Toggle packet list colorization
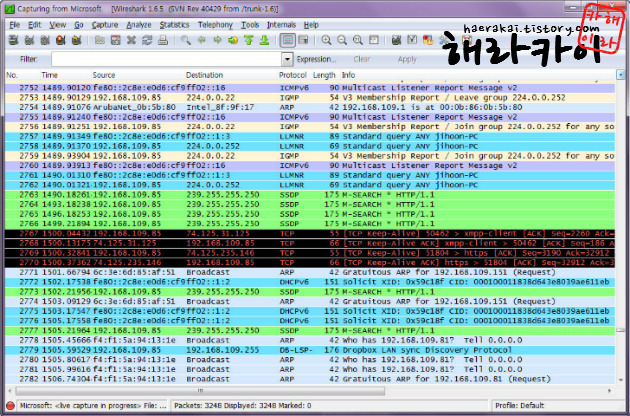This screenshot has width=630, height=416. (x=288, y=40)
